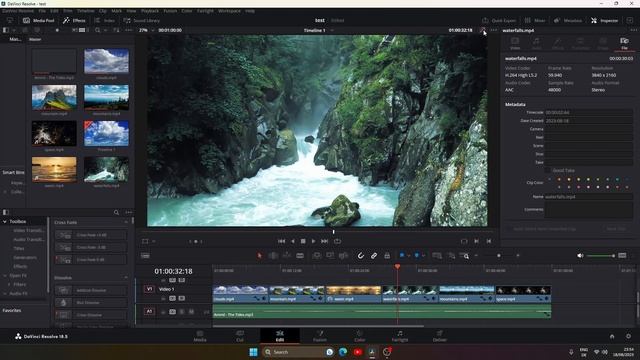Open the Metadata panel
Screen dimensions: 640x360
point(568,20)
